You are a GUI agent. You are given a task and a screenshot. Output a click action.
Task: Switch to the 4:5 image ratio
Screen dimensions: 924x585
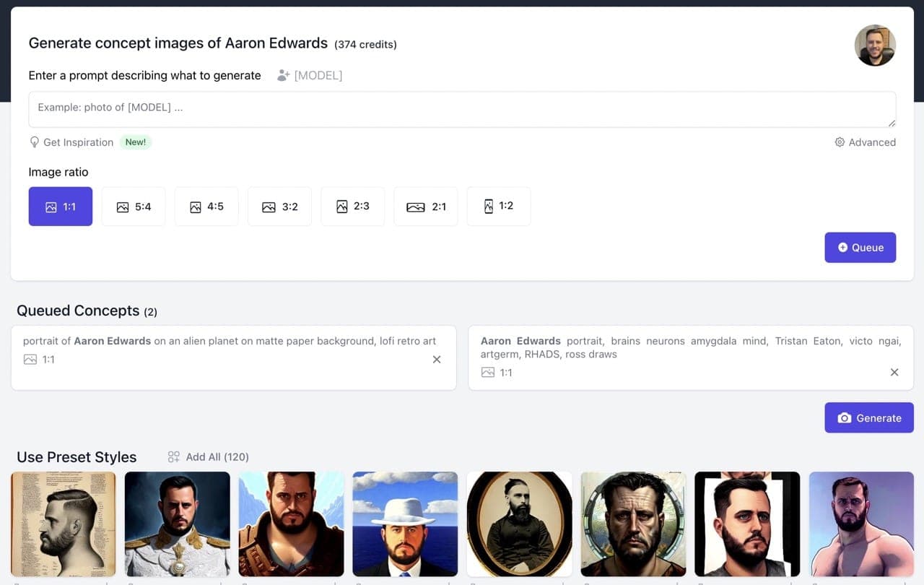(x=206, y=207)
